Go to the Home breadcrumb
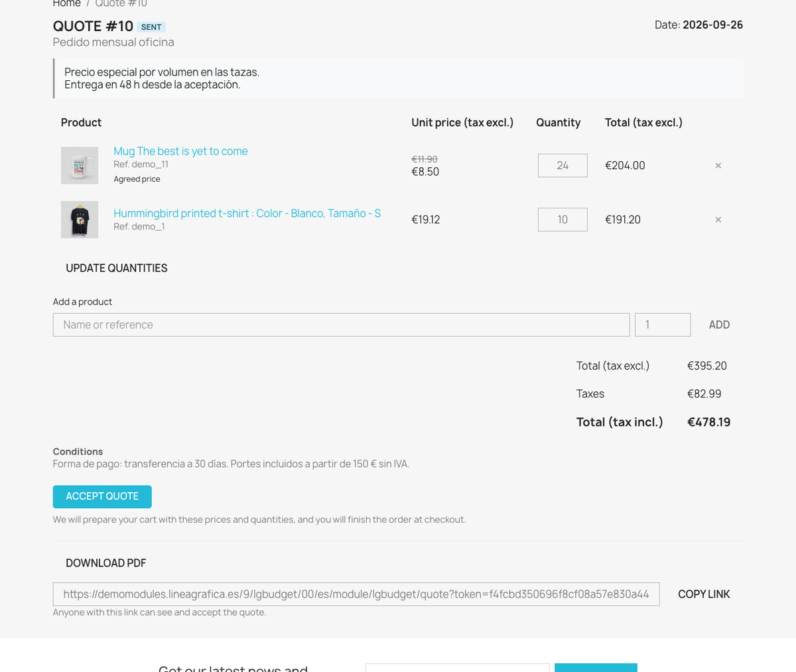This screenshot has height=672, width=796. pos(66,4)
